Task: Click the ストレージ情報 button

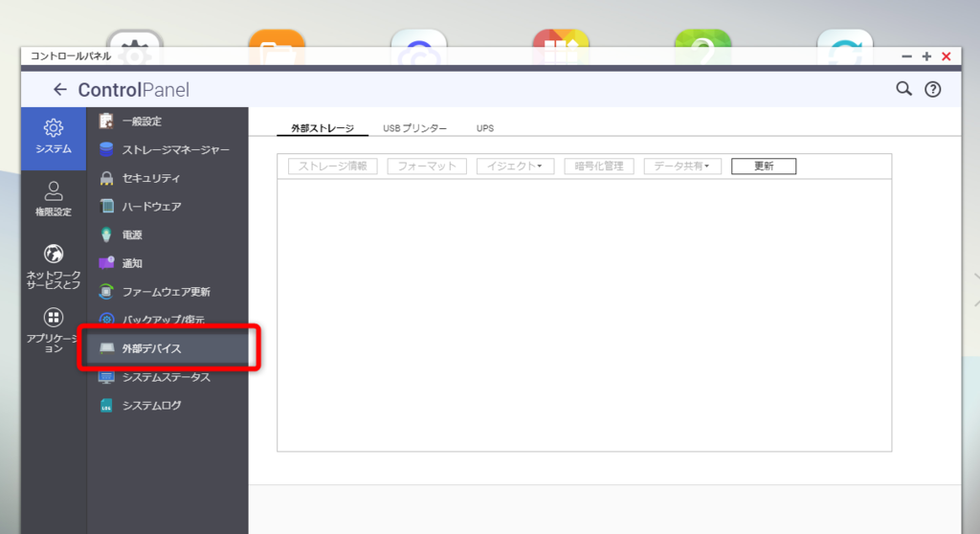Action: (x=332, y=167)
